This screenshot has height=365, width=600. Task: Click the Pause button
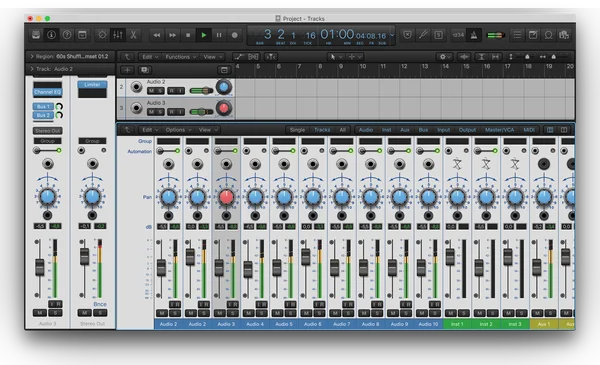219,35
